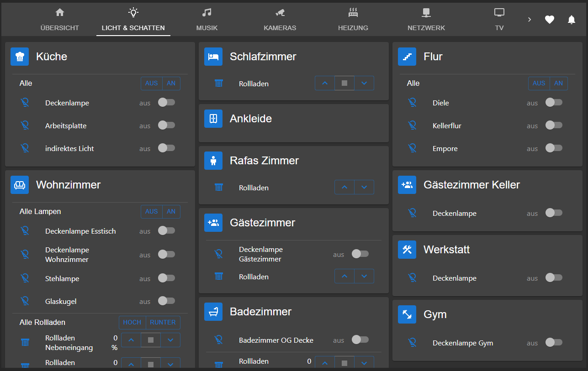Click the Gästezimmer Keller people icon
The image size is (588, 371).
click(407, 185)
